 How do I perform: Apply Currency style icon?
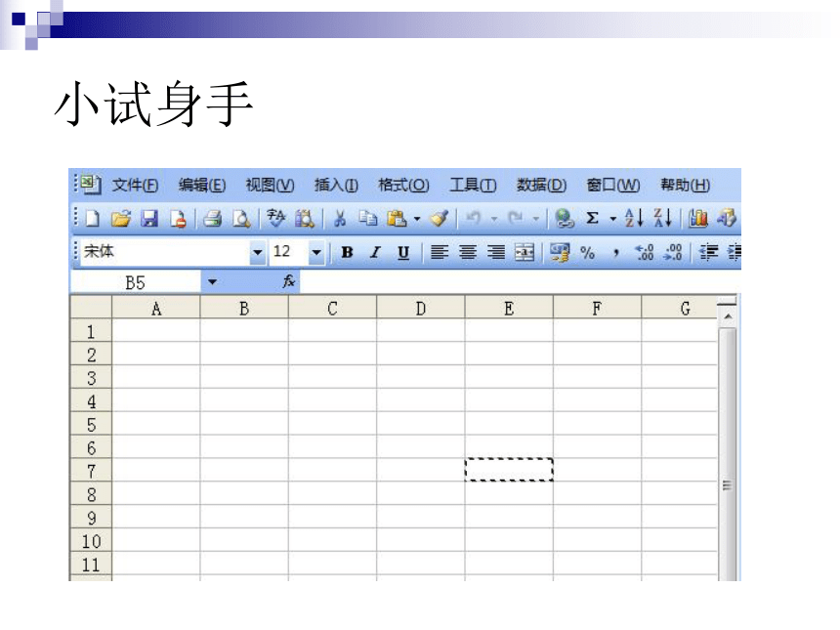pos(560,252)
